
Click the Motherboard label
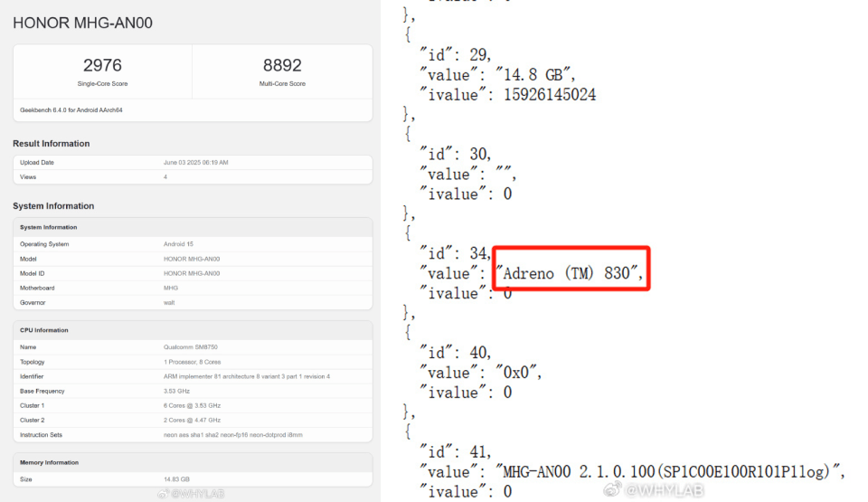(x=37, y=289)
